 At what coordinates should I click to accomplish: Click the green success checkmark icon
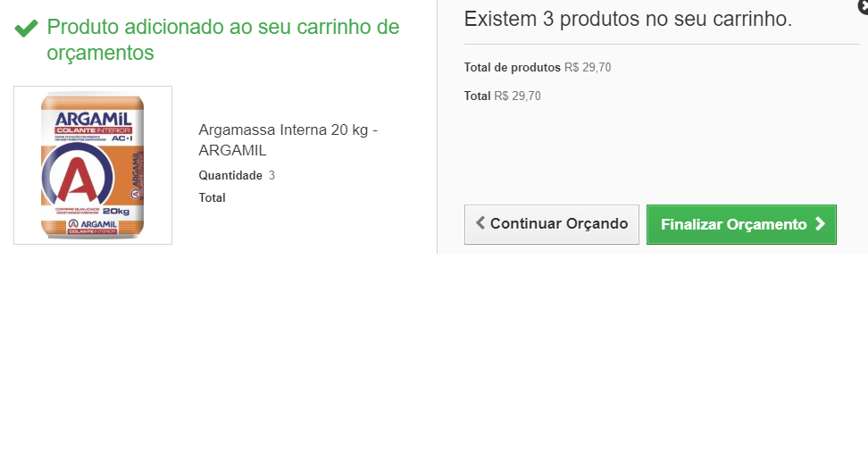click(x=26, y=28)
